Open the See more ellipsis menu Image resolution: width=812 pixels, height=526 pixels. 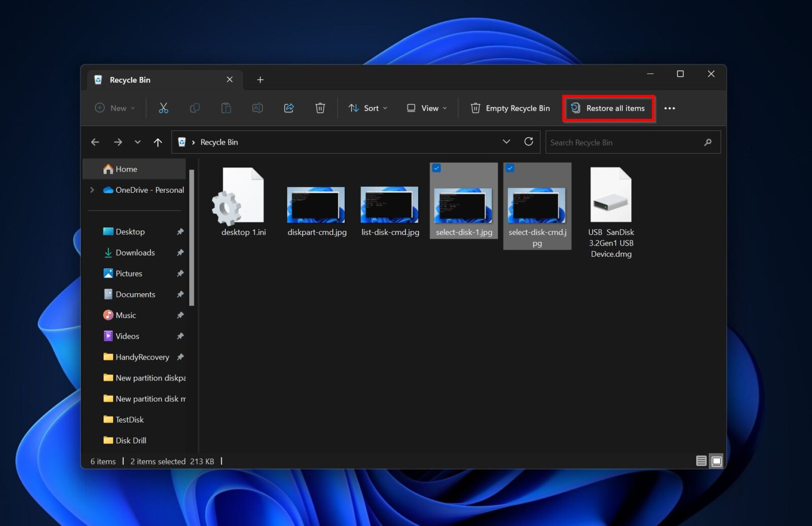670,108
